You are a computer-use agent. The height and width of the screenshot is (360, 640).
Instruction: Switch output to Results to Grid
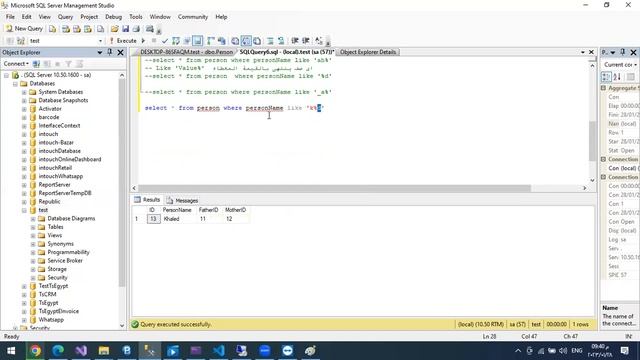246,41
